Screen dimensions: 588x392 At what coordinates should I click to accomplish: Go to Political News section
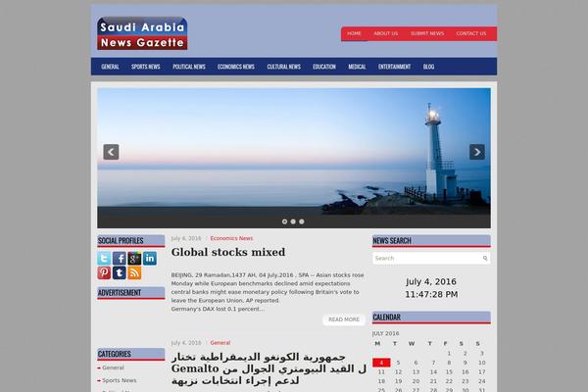(x=189, y=67)
